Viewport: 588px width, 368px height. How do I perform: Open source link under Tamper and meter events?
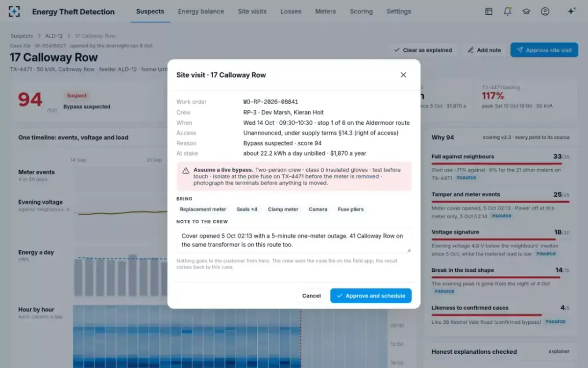point(501,216)
